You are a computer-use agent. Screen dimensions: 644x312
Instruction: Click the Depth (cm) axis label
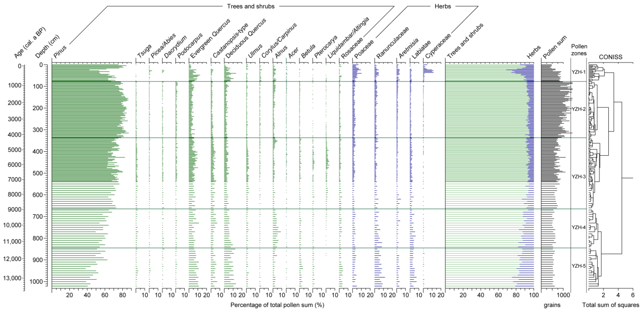pyautogui.click(x=47, y=46)
